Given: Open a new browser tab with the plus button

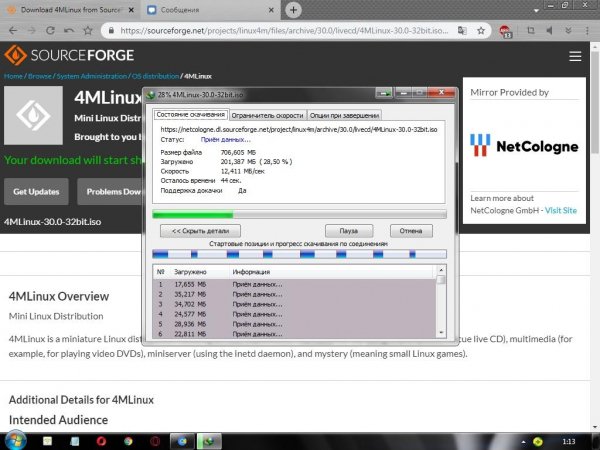Looking at the screenshot, I should 293,10.
